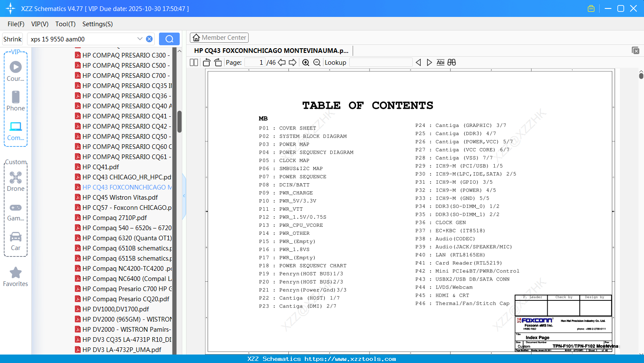This screenshot has width=644, height=363.
Task: Rotate the page counterclockwise
Action: [x=207, y=63]
